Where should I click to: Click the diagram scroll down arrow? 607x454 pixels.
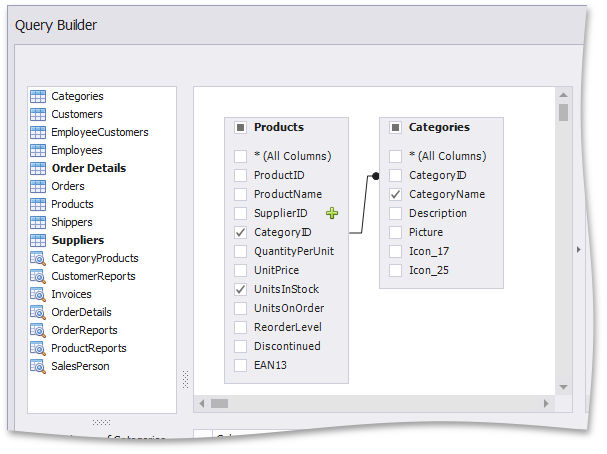click(x=563, y=386)
